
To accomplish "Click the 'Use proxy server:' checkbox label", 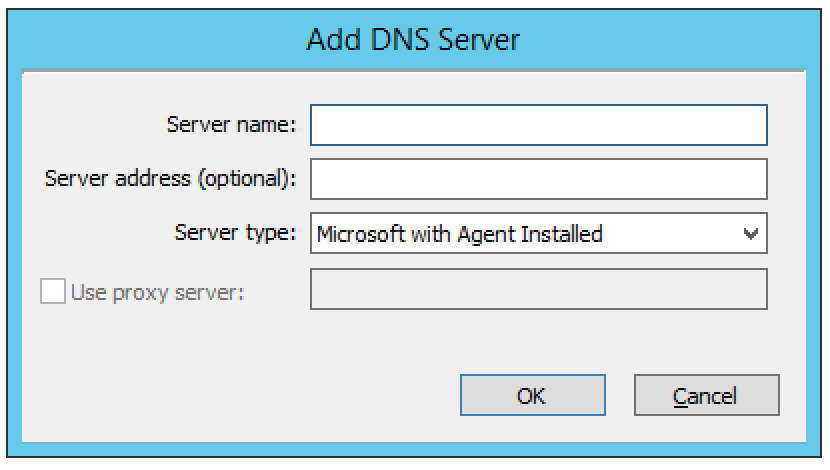I will click(158, 292).
